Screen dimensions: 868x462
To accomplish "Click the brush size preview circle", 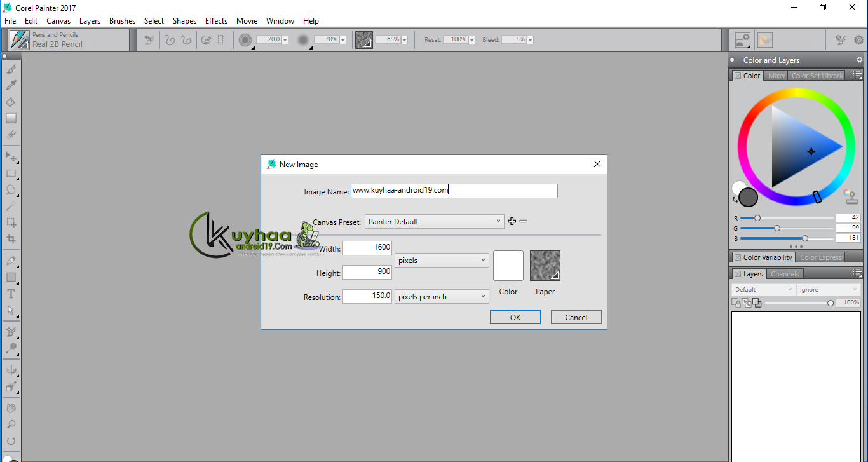I will [245, 40].
